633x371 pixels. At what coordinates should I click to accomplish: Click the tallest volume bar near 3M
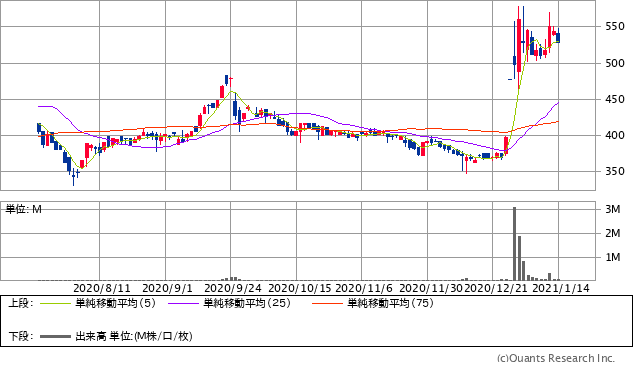pos(515,243)
